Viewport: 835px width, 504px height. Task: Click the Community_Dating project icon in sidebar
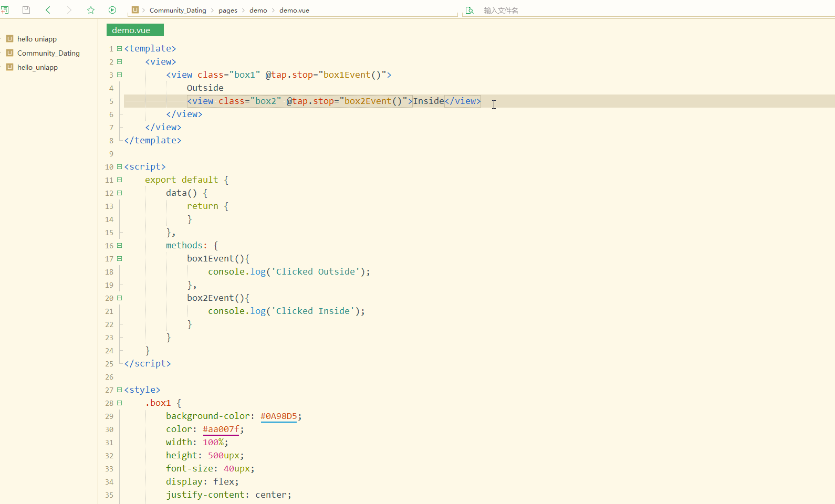tap(9, 52)
